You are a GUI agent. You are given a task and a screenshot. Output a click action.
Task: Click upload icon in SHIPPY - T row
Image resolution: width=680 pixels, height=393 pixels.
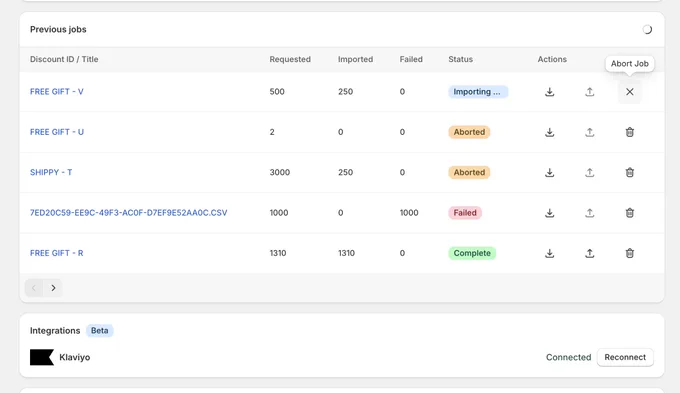point(589,172)
